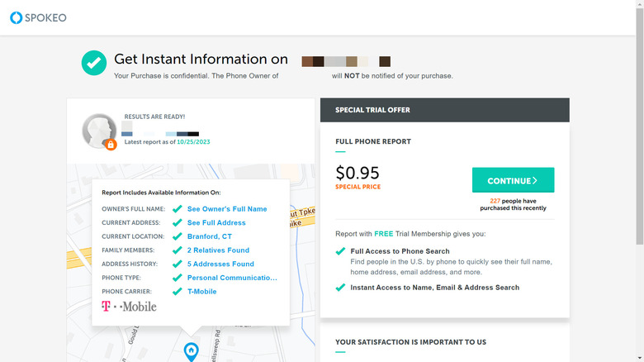Click the T-Mobile carrier text link
Viewport: 644px width, 362px height.
point(201,292)
